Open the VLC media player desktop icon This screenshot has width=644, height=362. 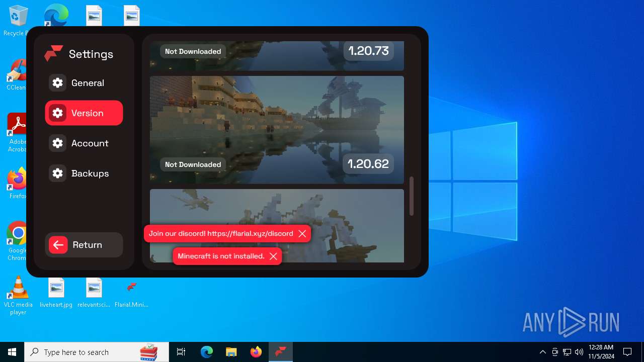pos(18,296)
